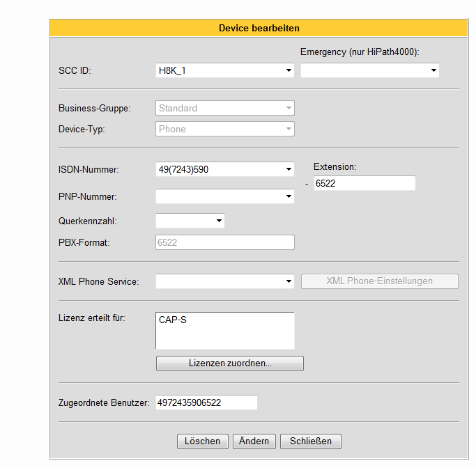Click the PBX-Format field
476x470 pixels.
click(x=225, y=242)
